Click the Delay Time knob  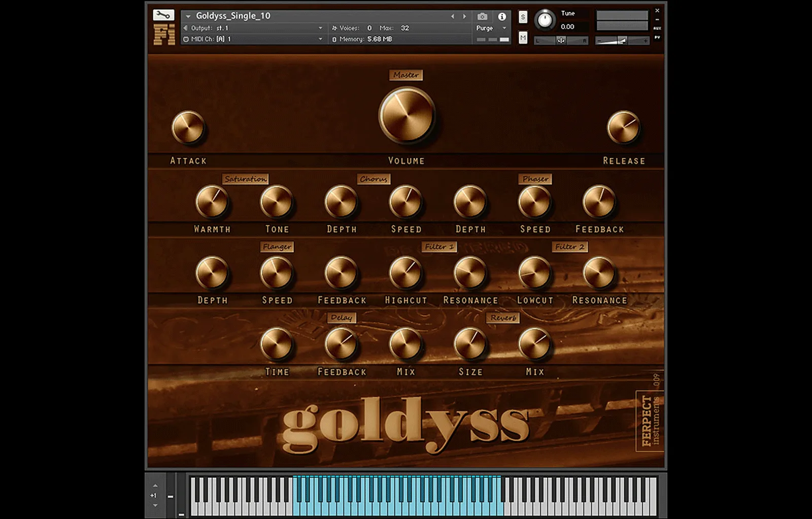pyautogui.click(x=276, y=344)
